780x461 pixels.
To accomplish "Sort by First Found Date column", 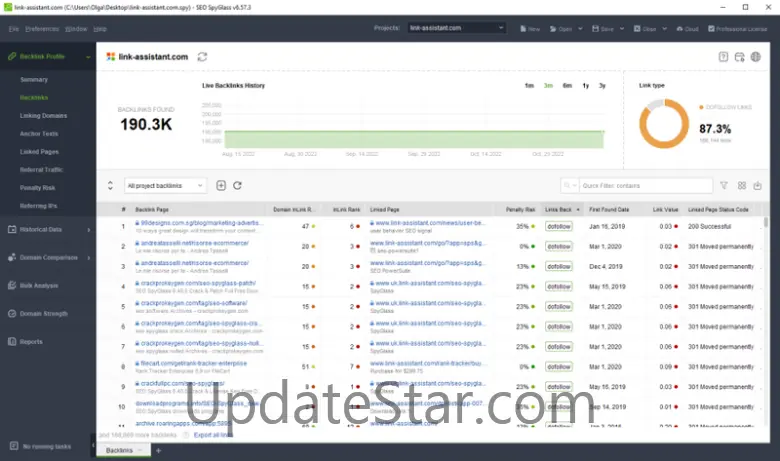I will point(609,209).
